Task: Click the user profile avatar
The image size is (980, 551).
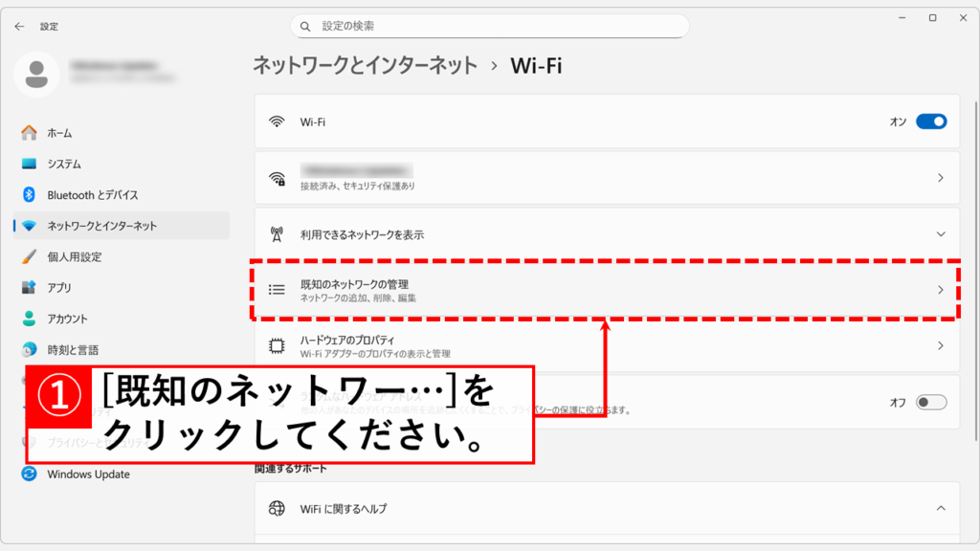Action: [x=37, y=73]
